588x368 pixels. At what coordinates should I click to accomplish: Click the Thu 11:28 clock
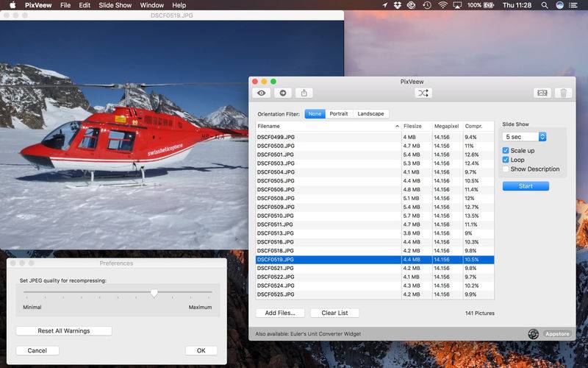tap(517, 5)
